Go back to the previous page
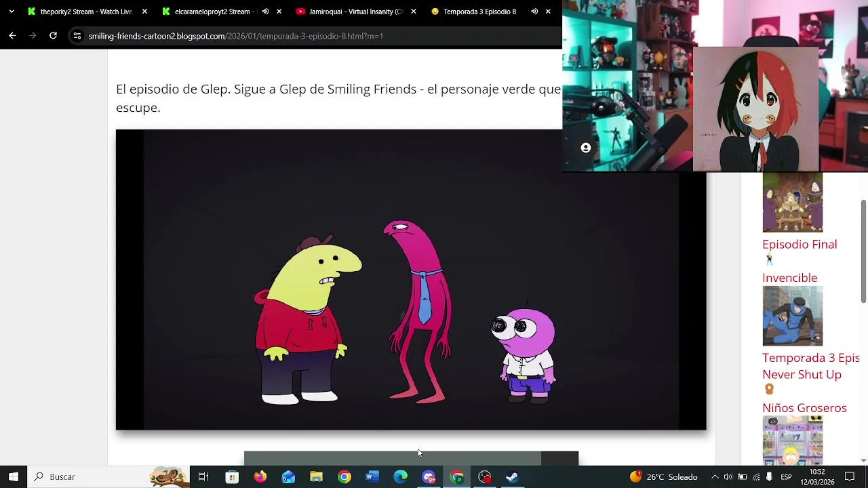Viewport: 868px width, 488px height. pos(12,36)
